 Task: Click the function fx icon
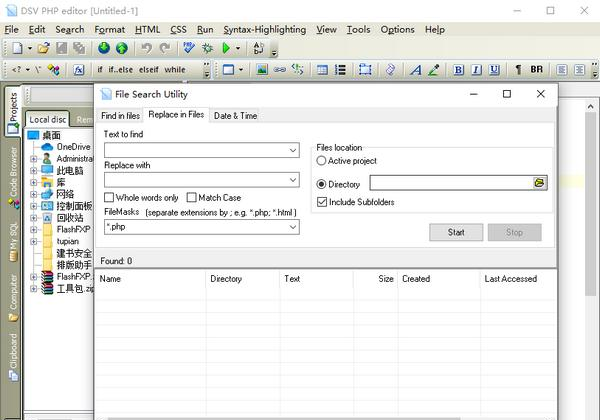click(78, 70)
